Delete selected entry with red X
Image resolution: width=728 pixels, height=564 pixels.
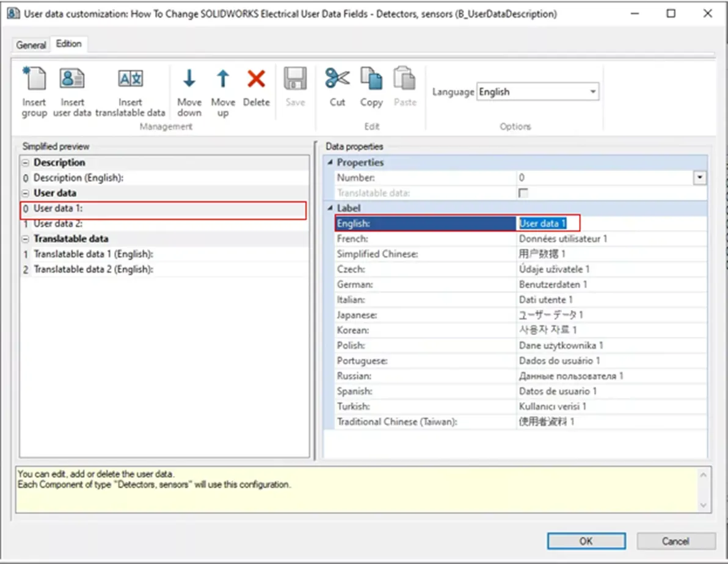coord(257,79)
